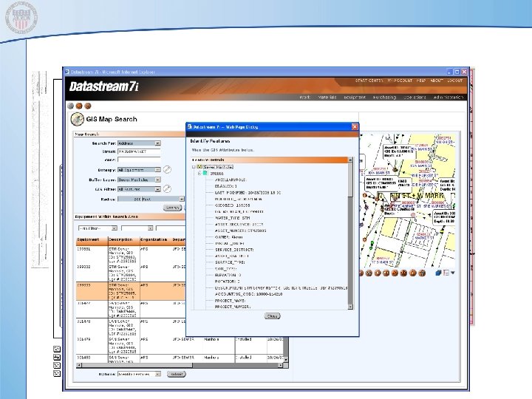
Task: Click the gray round toolbar button under Datastream logo
Action: [71, 106]
